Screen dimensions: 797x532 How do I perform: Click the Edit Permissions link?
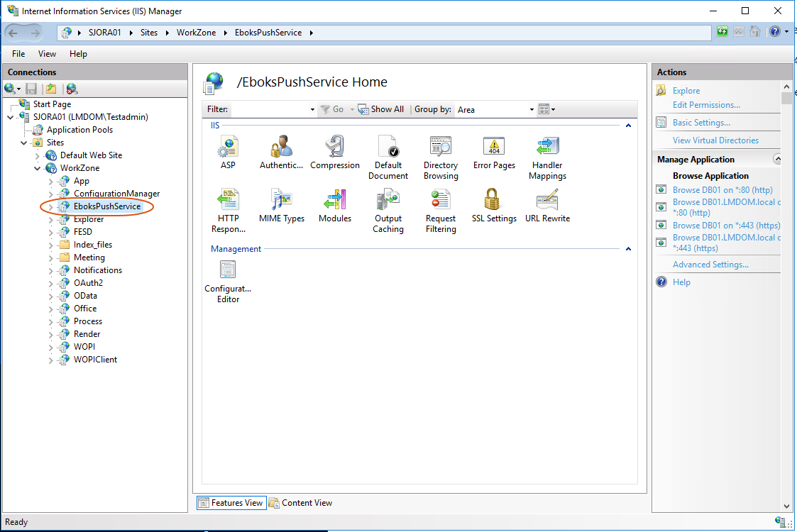[706, 105]
